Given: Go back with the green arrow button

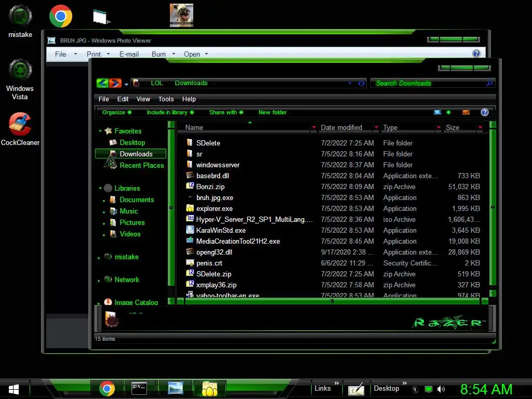Looking at the screenshot, I should point(102,83).
